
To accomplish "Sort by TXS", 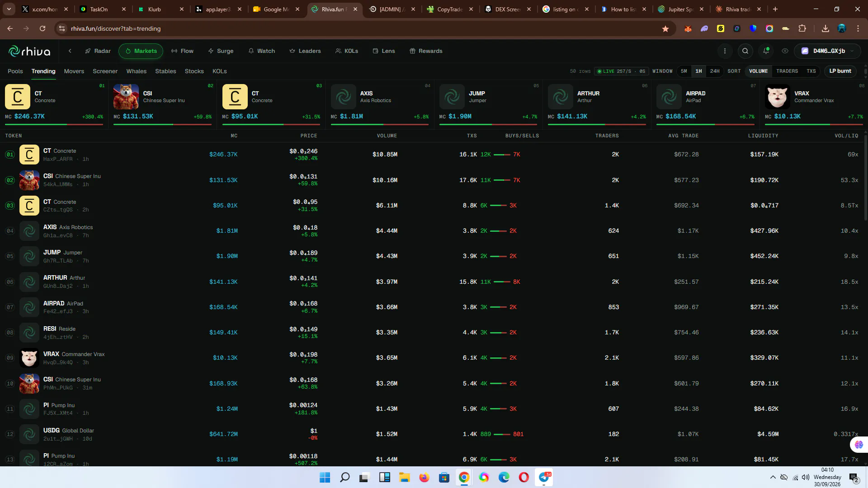I will pos(811,71).
